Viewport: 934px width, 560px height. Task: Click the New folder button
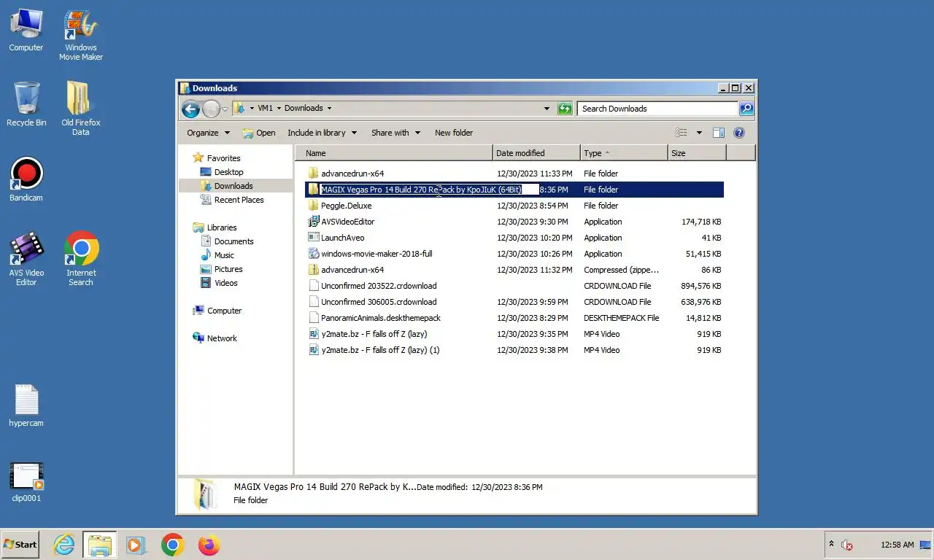454,133
